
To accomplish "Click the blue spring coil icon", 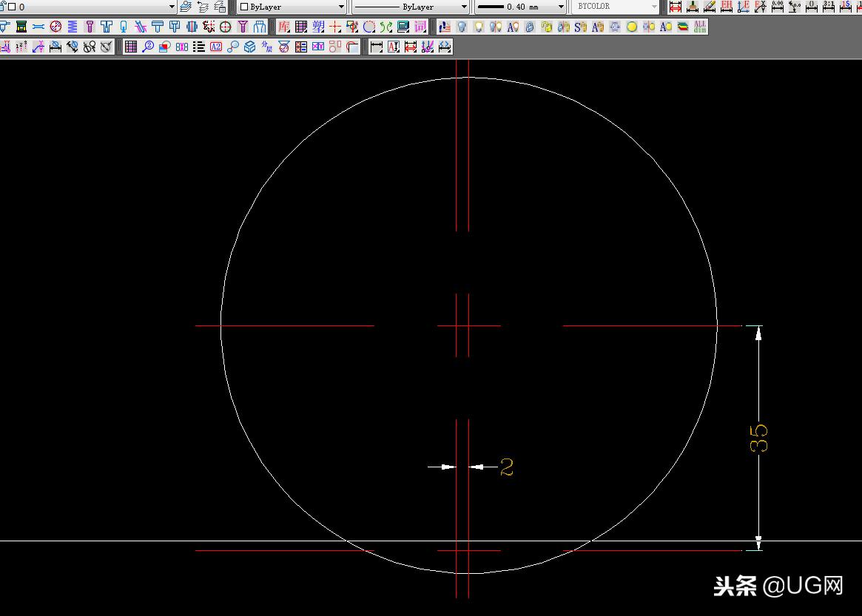I will click(x=73, y=27).
